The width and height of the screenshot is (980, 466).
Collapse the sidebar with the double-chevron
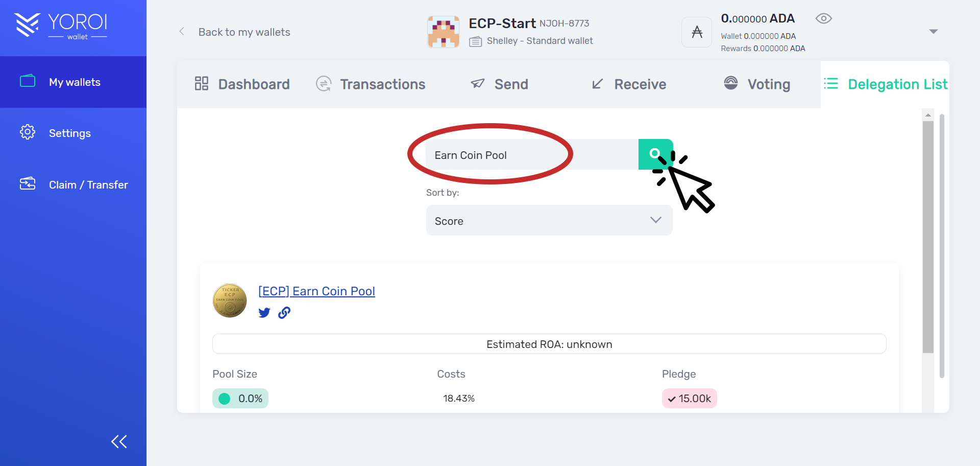pos(119,441)
